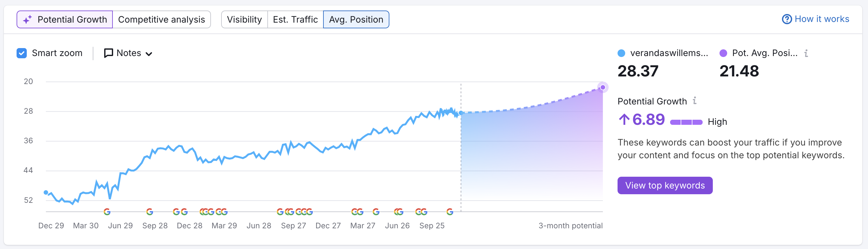The image size is (868, 249).
Task: Click the Google algorithm icon near Sep 28
Action: coord(150,212)
